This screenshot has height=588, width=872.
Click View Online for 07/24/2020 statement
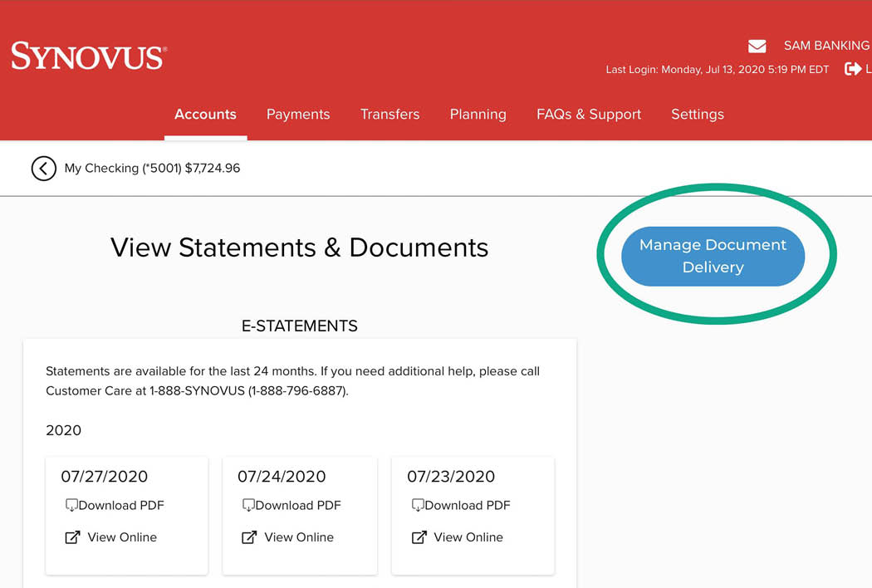[299, 537]
